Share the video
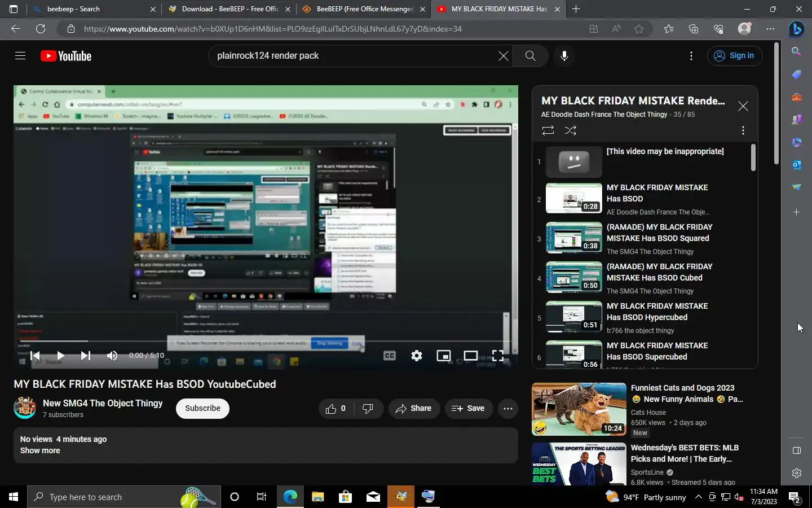This screenshot has width=812, height=508. pos(414,408)
